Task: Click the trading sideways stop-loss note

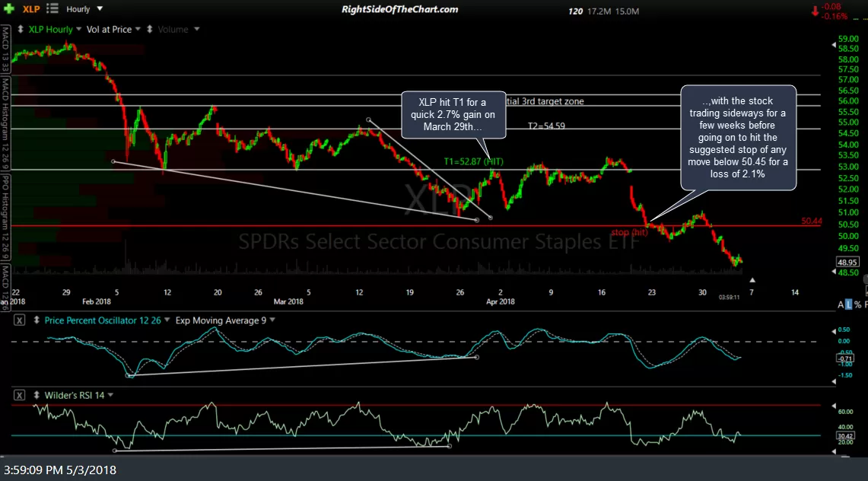Action: point(738,137)
